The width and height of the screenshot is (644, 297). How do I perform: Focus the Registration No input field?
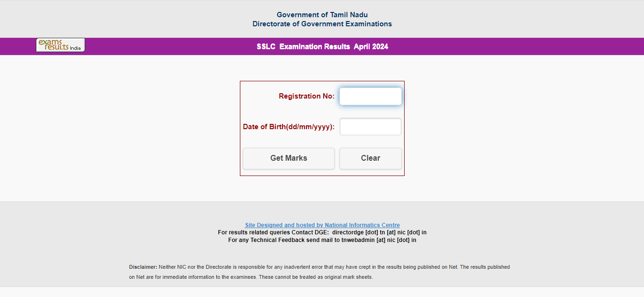point(370,96)
